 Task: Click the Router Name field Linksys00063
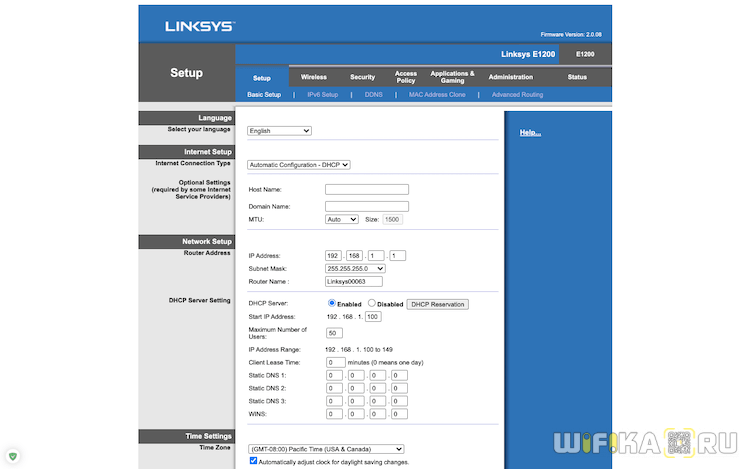(354, 282)
